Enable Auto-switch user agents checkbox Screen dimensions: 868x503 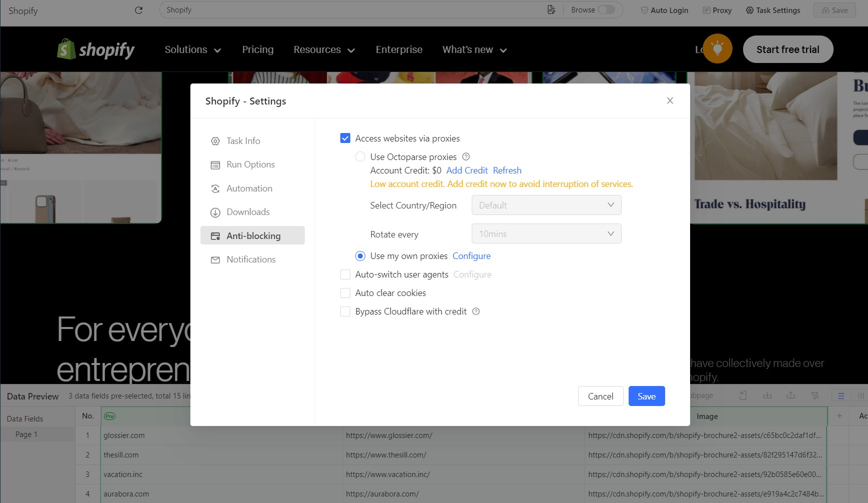(x=345, y=274)
